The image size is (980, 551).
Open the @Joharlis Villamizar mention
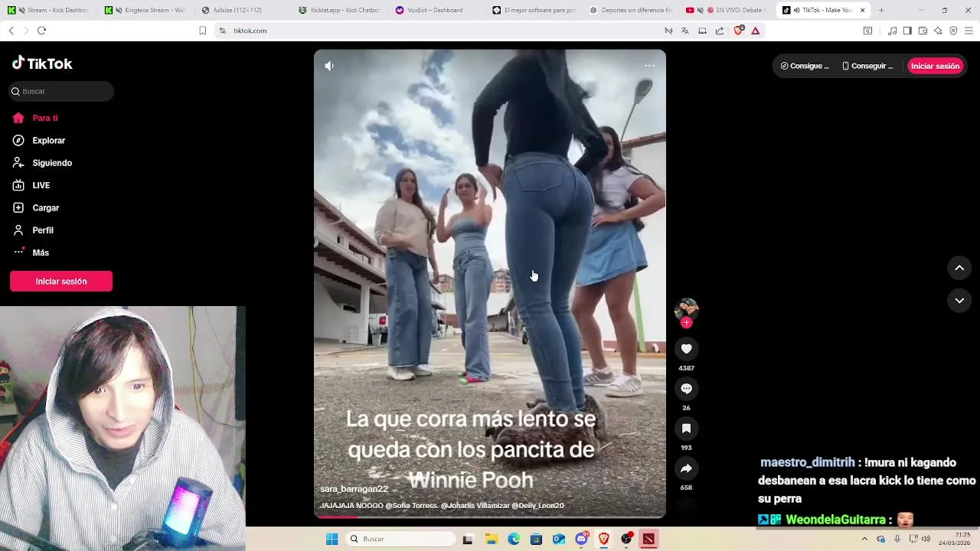point(474,506)
